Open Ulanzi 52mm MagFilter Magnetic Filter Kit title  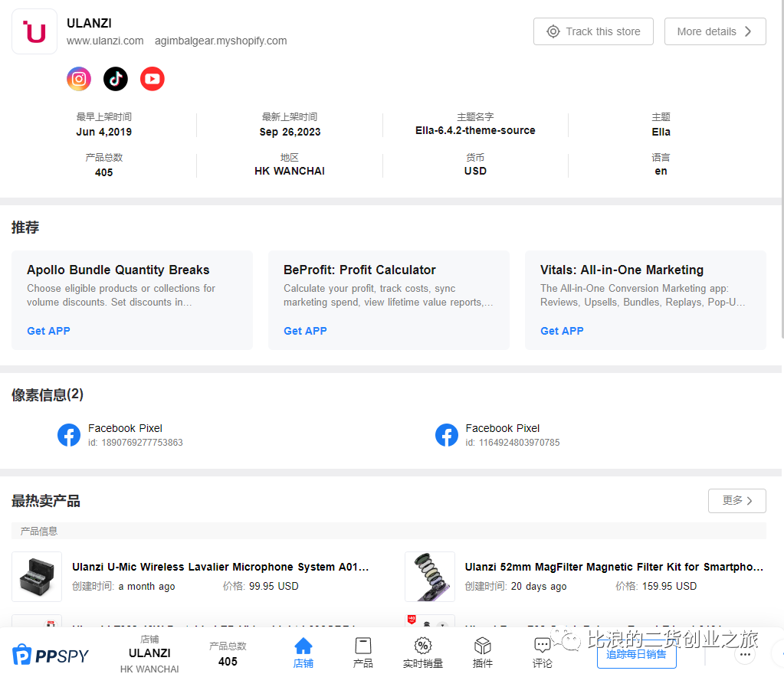614,567
